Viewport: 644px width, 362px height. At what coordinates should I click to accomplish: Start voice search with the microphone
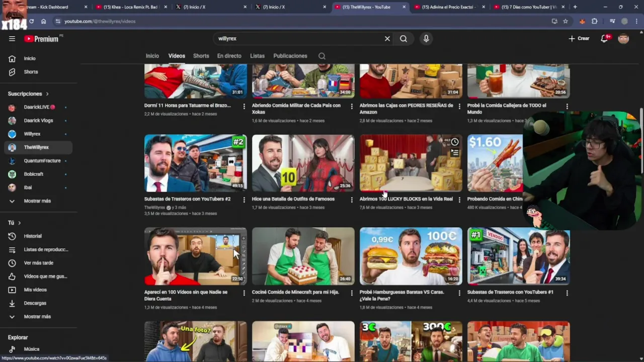click(426, 39)
